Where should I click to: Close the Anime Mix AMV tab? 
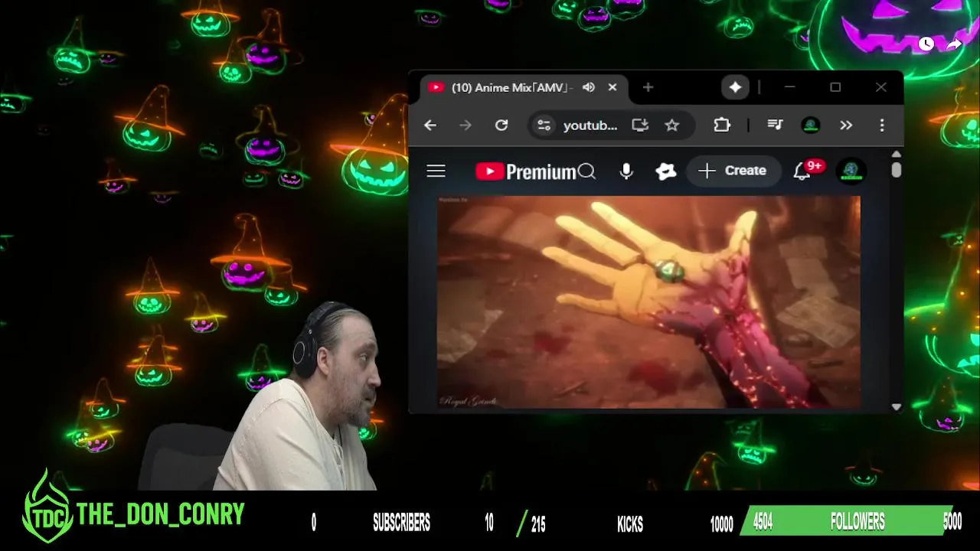pyautogui.click(x=612, y=87)
